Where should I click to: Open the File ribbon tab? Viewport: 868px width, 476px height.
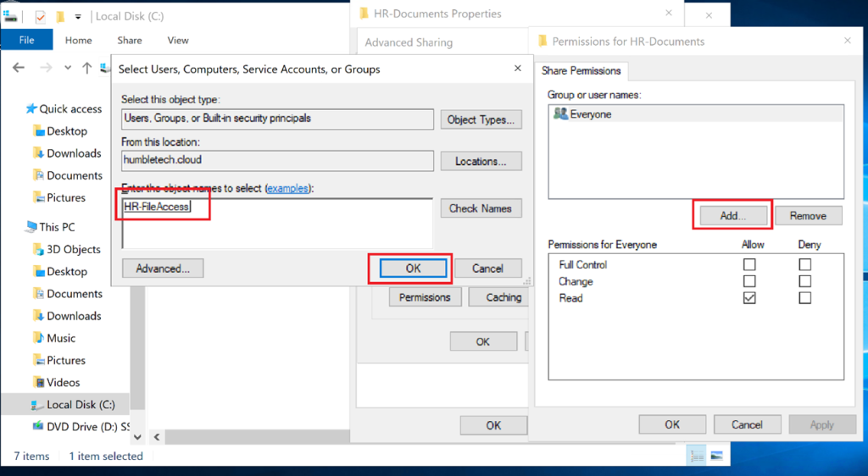(26, 40)
